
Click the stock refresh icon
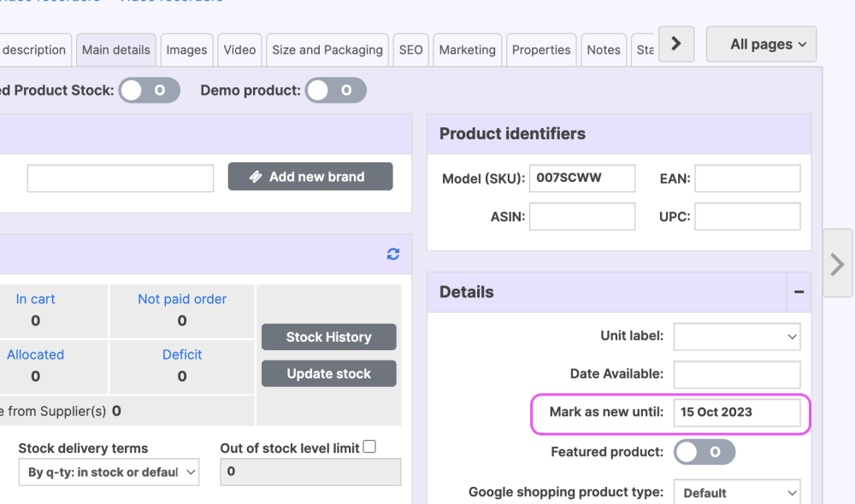coord(393,254)
